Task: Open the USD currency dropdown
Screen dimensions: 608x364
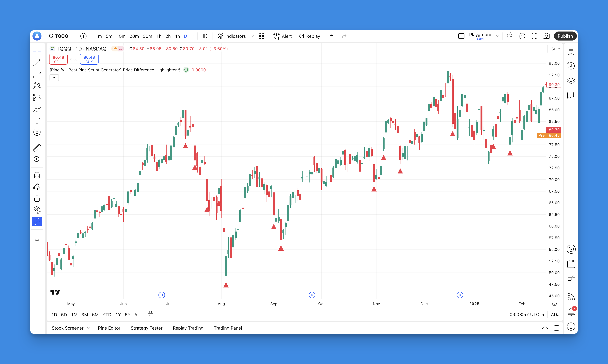Action: tap(554, 49)
